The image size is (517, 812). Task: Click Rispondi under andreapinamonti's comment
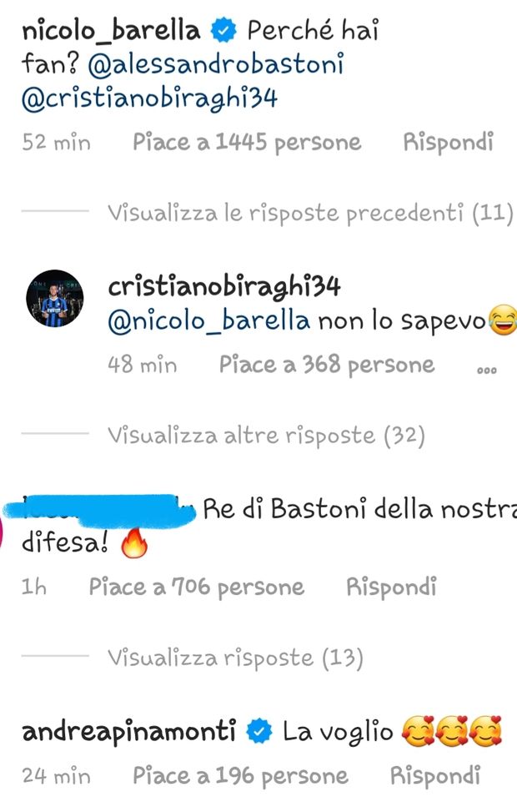[x=435, y=776]
